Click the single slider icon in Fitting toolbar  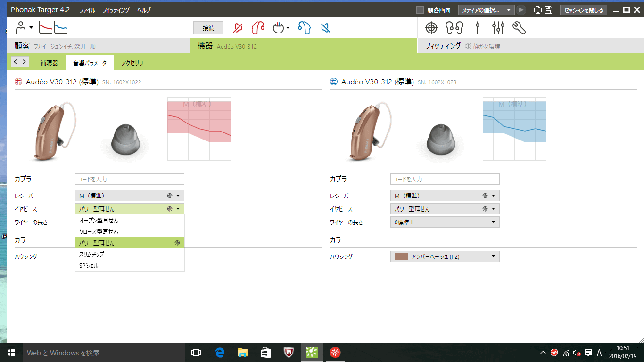(478, 28)
